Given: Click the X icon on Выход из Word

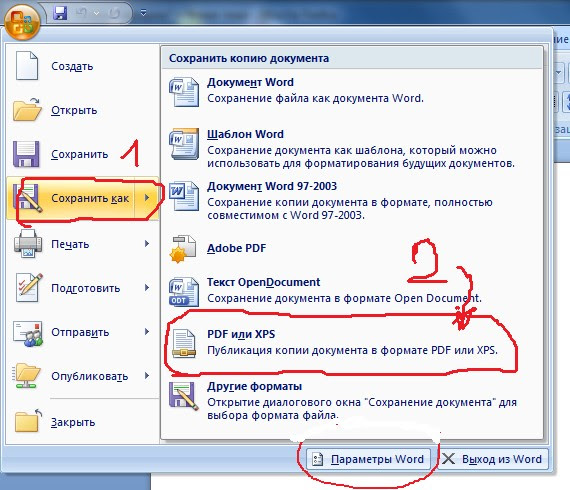Looking at the screenshot, I should (449, 459).
